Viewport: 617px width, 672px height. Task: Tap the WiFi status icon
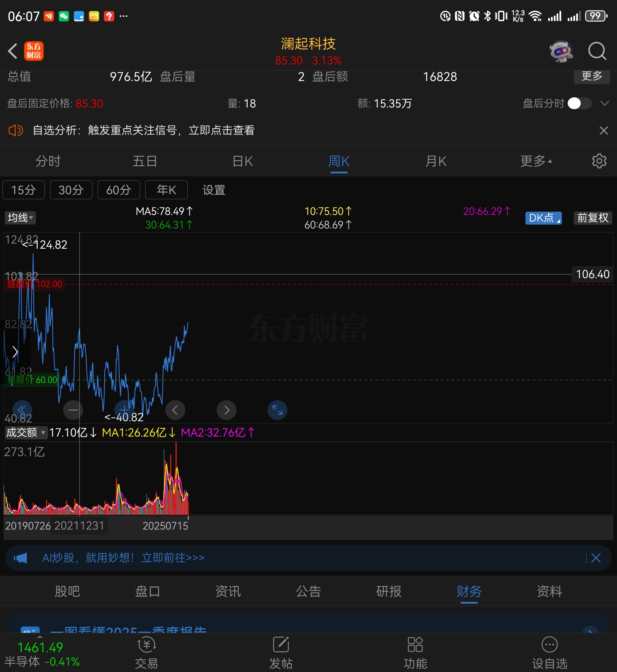point(536,16)
